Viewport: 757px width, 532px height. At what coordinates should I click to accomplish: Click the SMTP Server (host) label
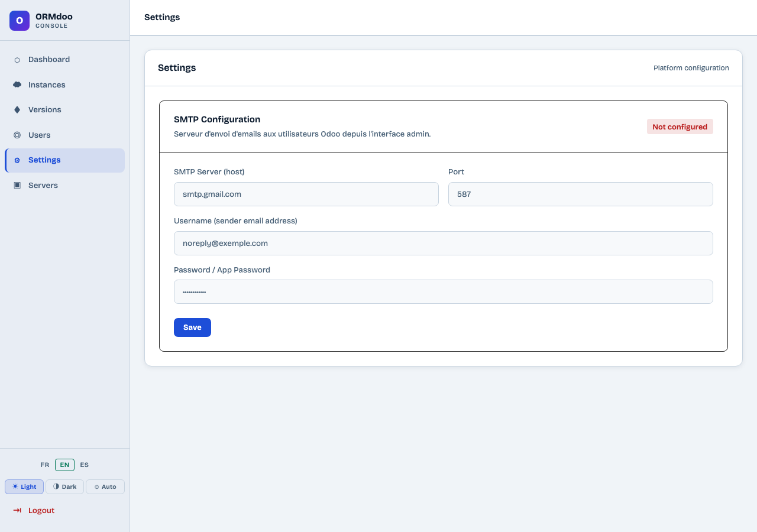[x=209, y=172]
